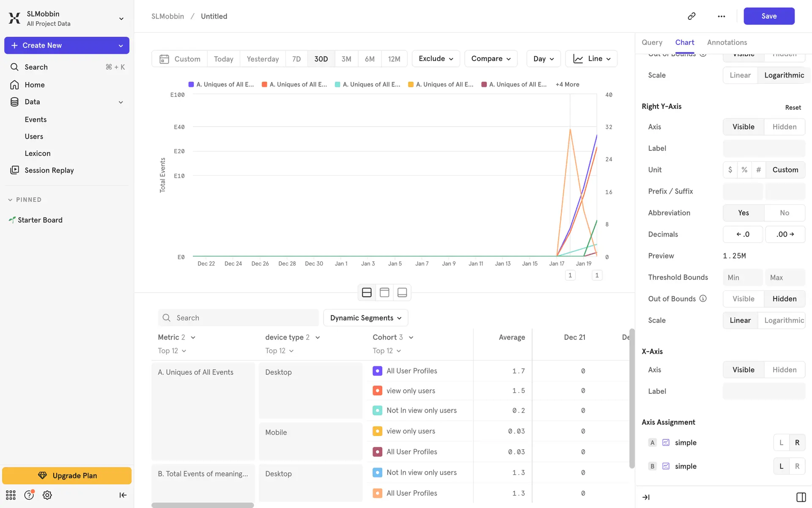Set Abbreviation to No
This screenshot has height=508, width=812.
[784, 213]
